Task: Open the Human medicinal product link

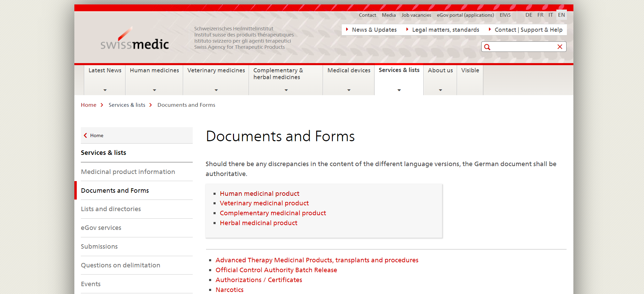Action: (260, 194)
